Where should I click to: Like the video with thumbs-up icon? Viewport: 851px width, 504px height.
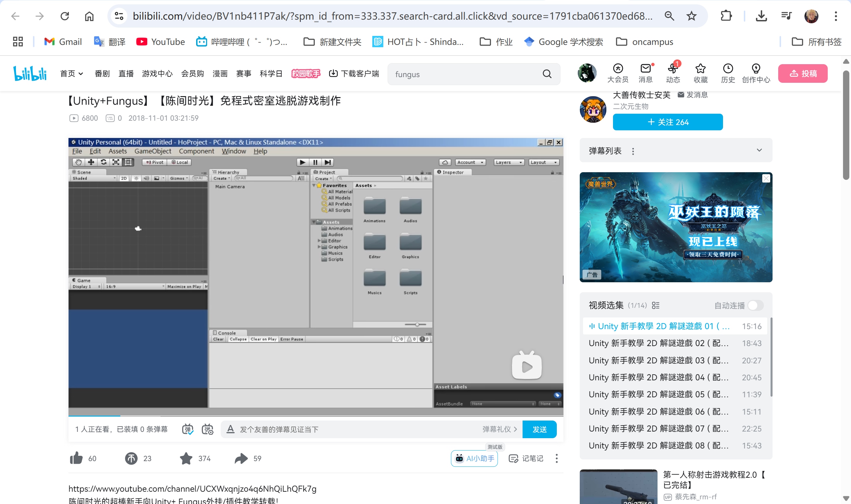76,458
